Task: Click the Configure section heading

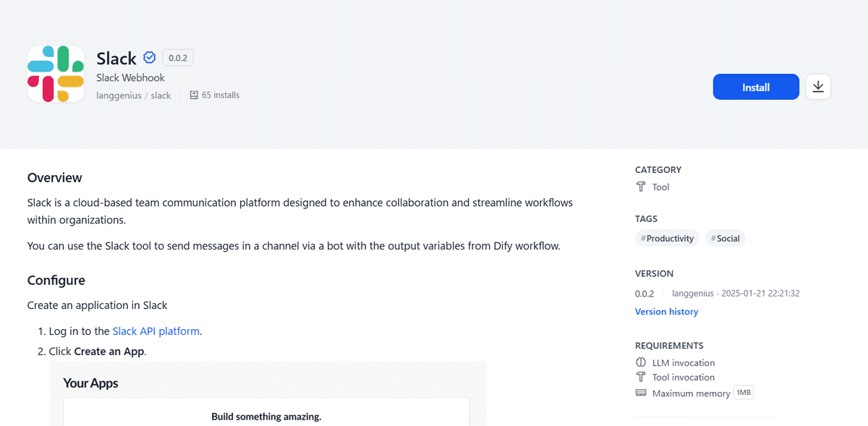Action: 56,281
